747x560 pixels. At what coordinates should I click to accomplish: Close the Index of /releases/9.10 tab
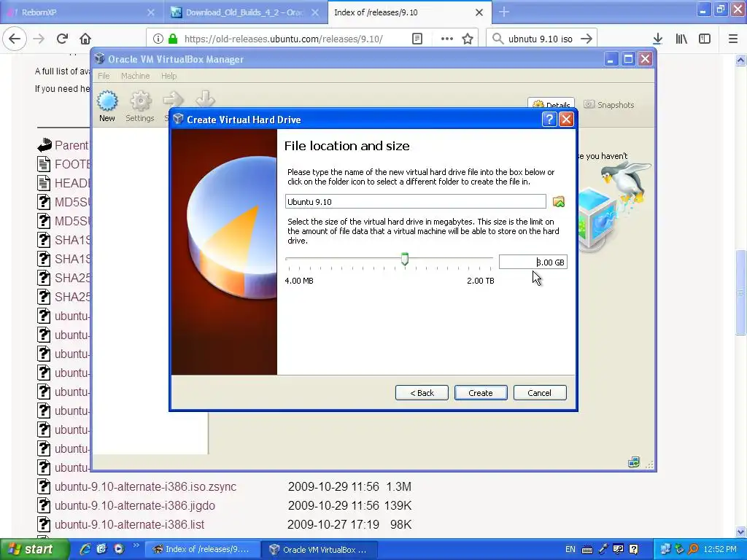pos(479,12)
